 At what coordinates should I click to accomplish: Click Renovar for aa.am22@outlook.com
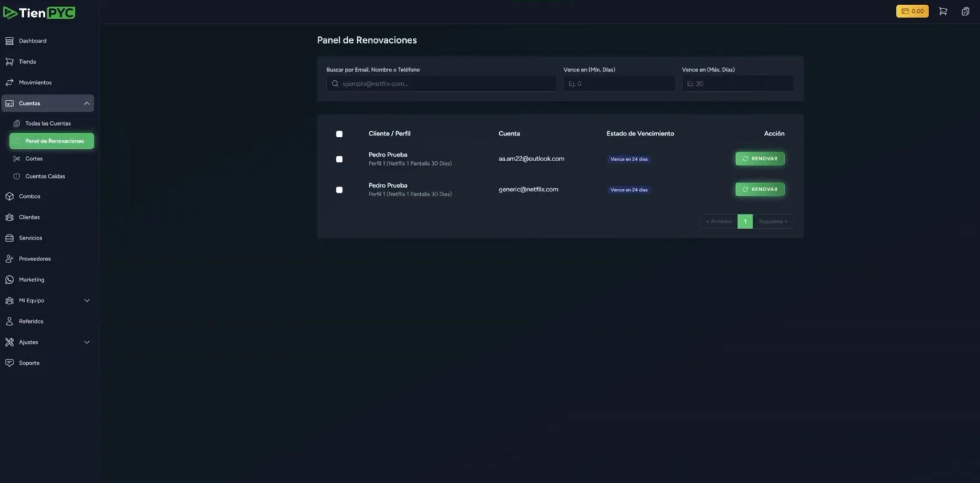pyautogui.click(x=759, y=159)
